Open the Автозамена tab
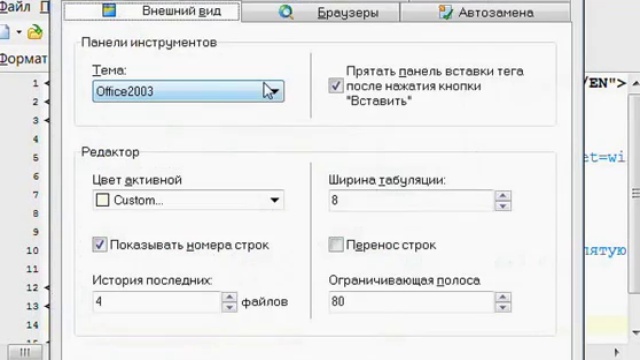Image resolution: width=640 pixels, height=360 pixels. 485,12
